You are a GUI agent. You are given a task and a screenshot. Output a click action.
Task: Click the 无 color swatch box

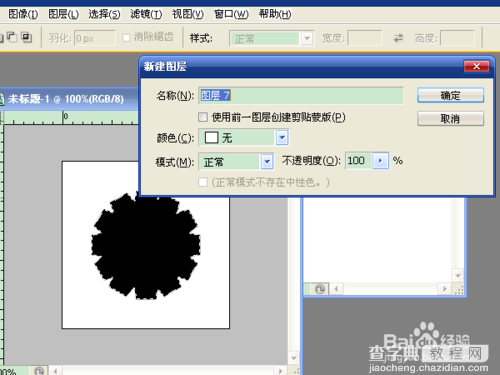point(211,137)
